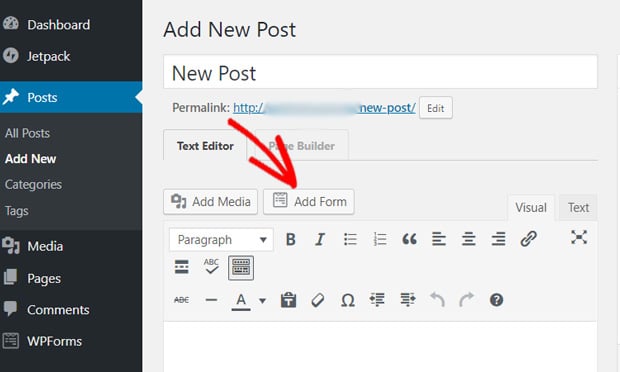The height and width of the screenshot is (372, 620).
Task: Align text left
Action: click(x=439, y=239)
